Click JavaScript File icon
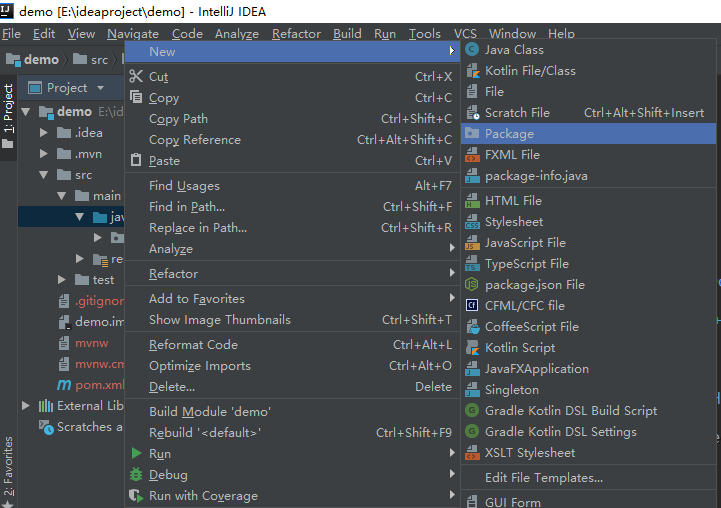Screen dimensions: 721x508 472,243
